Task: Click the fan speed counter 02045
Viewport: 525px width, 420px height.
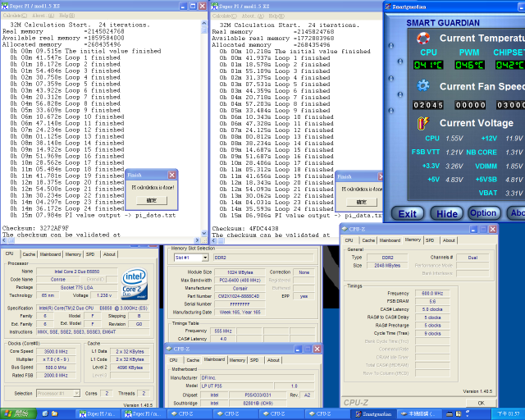Action: click(428, 105)
